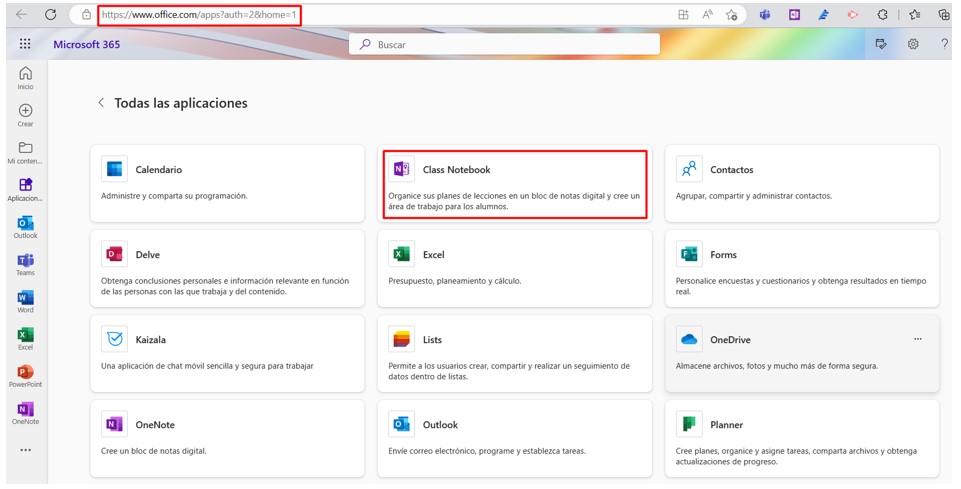Click the Lists description text
961x489 pixels.
point(509,371)
